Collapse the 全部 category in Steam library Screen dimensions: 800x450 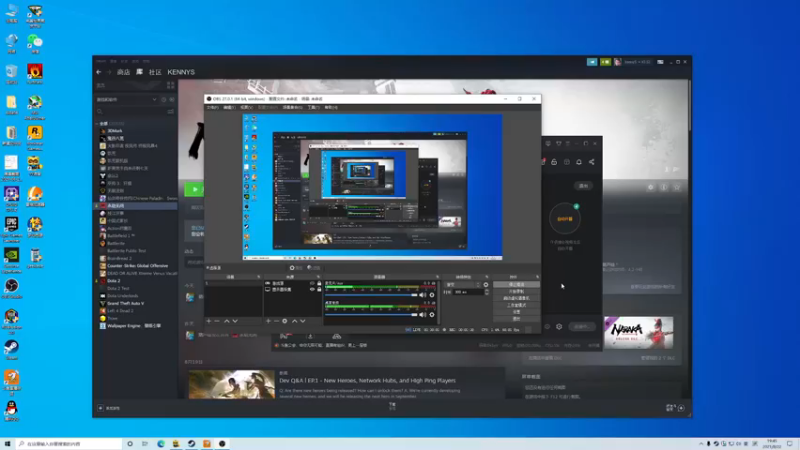coord(97,123)
